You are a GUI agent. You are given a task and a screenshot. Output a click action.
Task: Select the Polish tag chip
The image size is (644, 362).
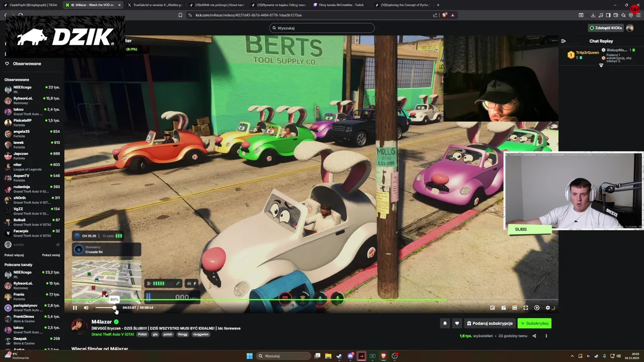(x=142, y=334)
